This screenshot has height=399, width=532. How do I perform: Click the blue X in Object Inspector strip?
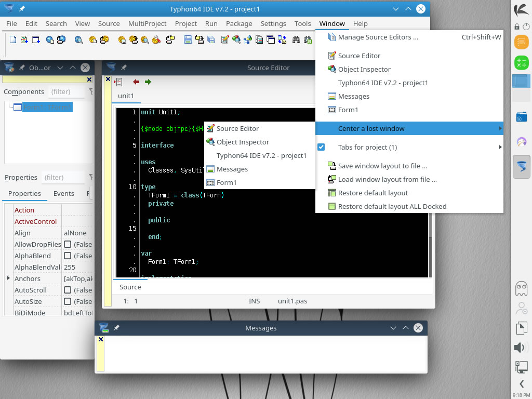click(89, 79)
